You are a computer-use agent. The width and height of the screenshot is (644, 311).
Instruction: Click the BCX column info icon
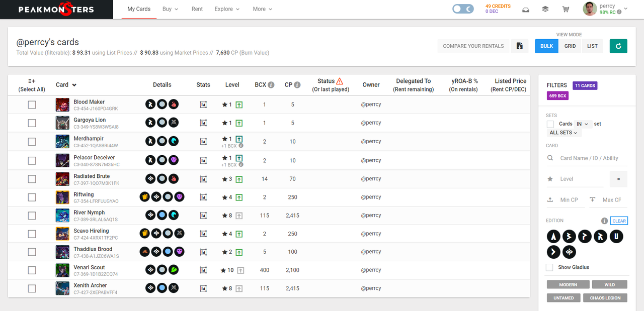[x=271, y=85]
